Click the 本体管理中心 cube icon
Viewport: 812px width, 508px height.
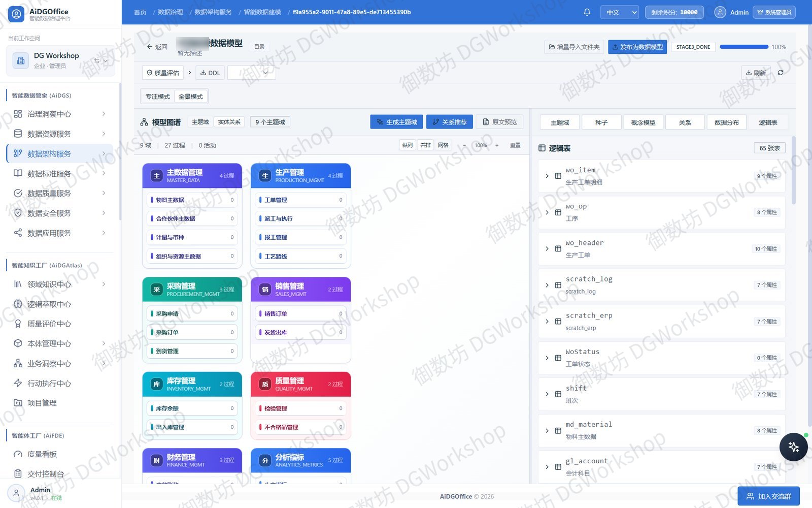[18, 343]
